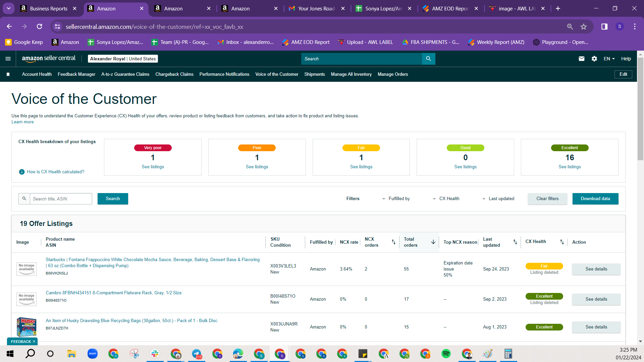Expand the Fulfilled by filter dropdown
Viewport: 644px width, 362px height.
coord(396,199)
